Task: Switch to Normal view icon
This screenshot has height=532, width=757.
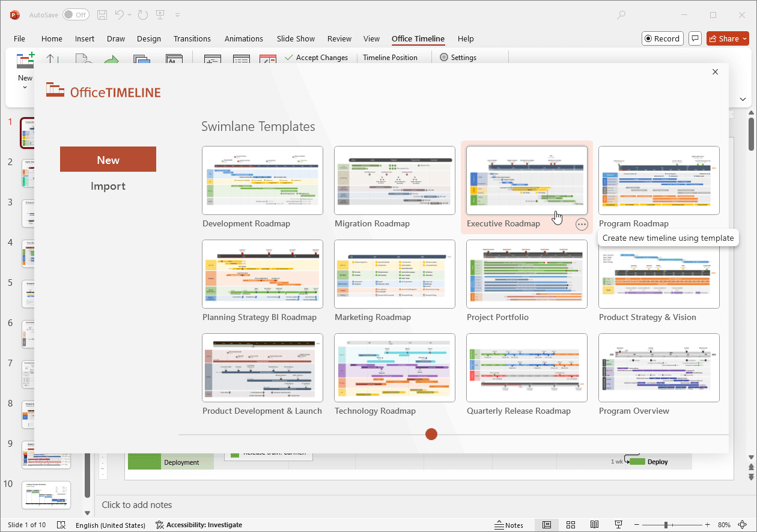Action: [x=547, y=525]
